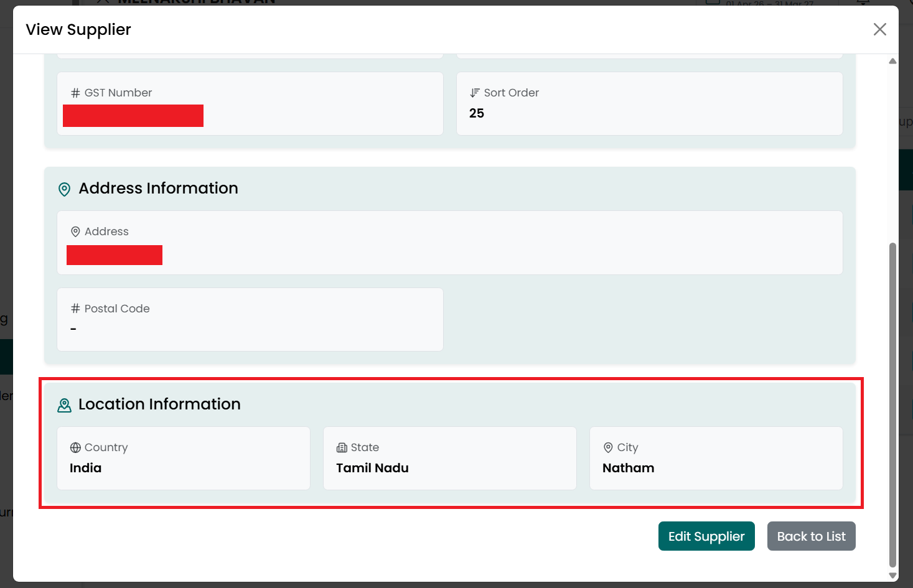The height and width of the screenshot is (588, 913).
Task: Click the Address Information heading
Action: pyautogui.click(x=158, y=189)
